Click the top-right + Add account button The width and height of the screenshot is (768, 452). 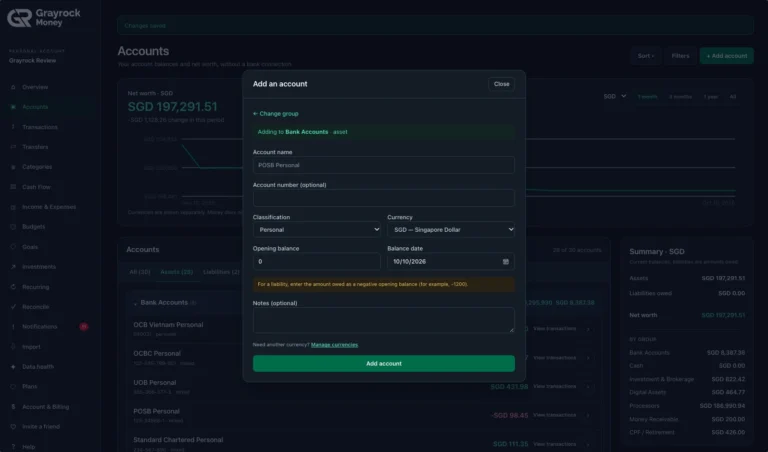pyautogui.click(x=726, y=56)
